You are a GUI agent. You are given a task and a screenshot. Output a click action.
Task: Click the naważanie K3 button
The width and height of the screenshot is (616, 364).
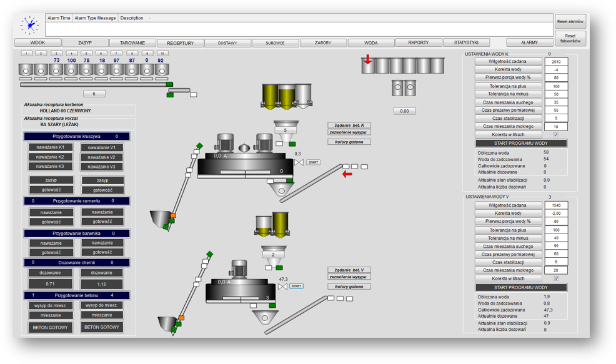(50, 166)
